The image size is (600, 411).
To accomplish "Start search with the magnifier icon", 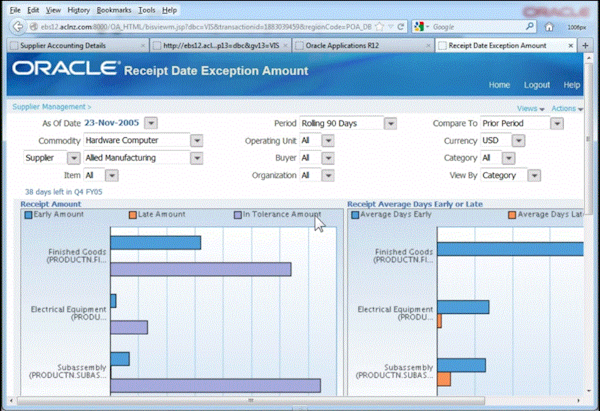I will click(x=530, y=26).
